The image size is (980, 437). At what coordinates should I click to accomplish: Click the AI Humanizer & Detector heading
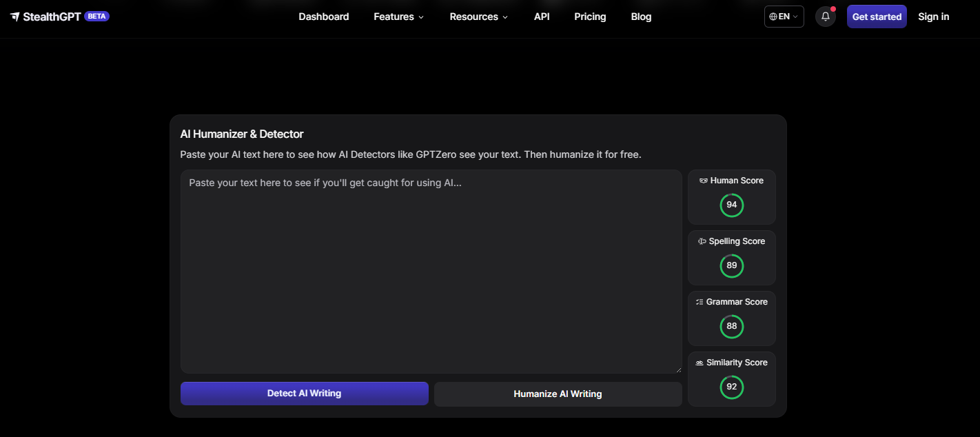(242, 134)
